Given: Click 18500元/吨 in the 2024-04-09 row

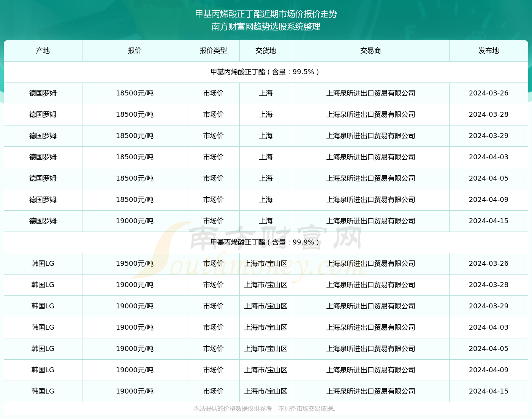Looking at the screenshot, I should point(135,200).
